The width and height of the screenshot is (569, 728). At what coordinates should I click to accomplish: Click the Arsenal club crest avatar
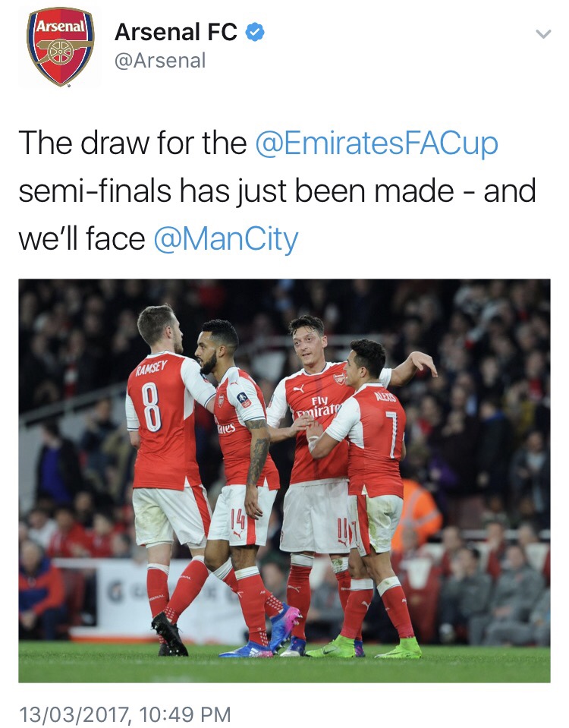[60, 47]
